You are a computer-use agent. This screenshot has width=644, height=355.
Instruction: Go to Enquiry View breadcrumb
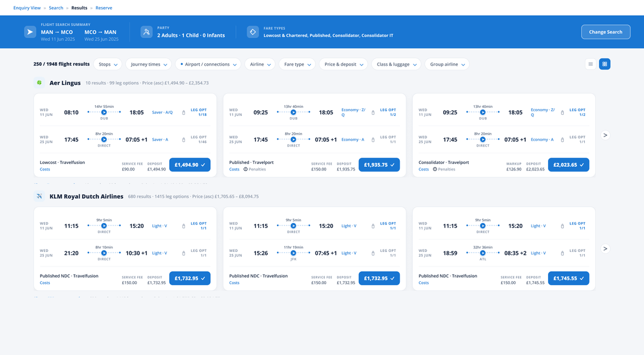(x=27, y=8)
